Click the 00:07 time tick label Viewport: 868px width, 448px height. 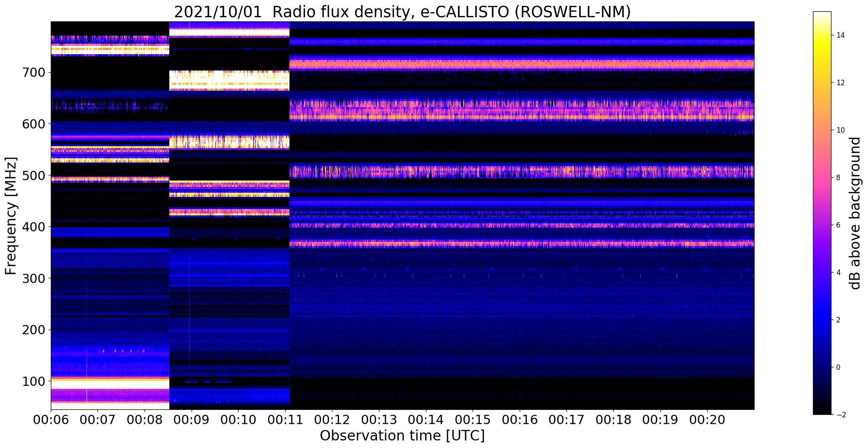click(x=98, y=420)
